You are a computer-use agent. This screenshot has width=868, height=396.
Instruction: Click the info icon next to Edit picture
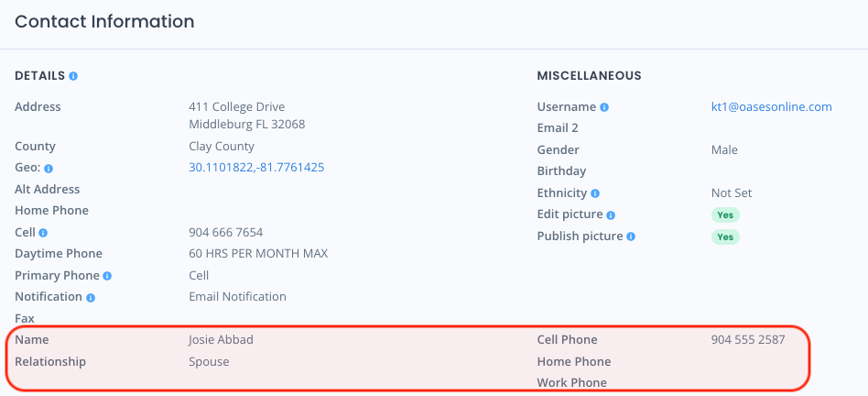(611, 214)
